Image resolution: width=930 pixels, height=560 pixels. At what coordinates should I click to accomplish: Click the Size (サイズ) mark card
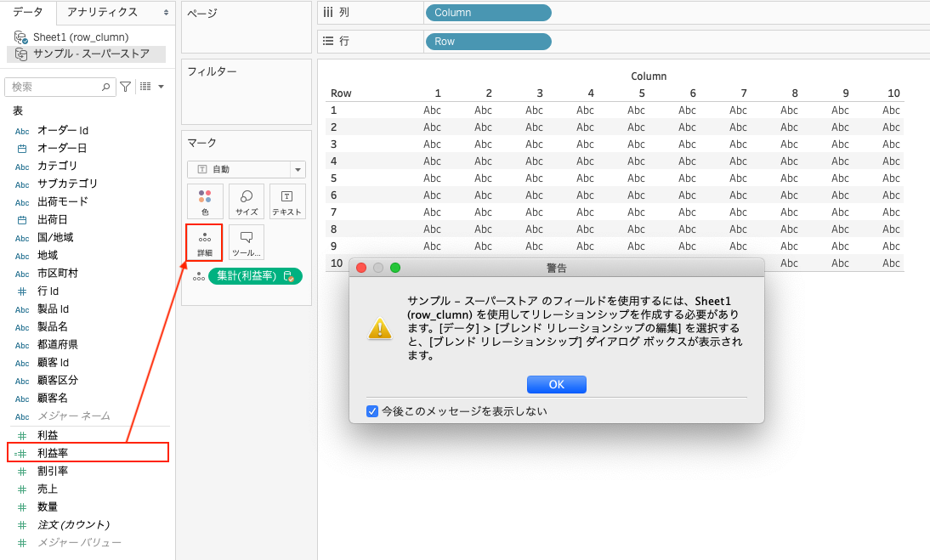(247, 201)
